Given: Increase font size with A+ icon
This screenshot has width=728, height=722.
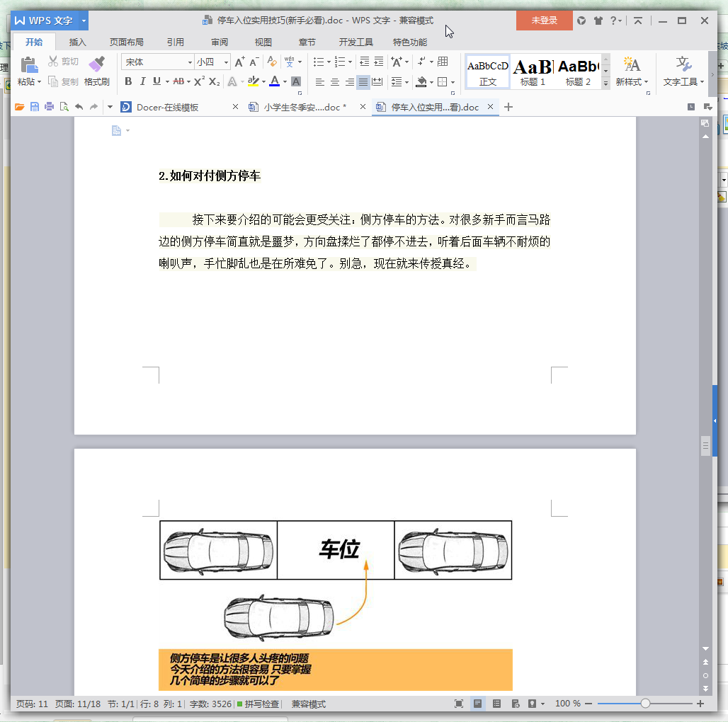Looking at the screenshot, I should pos(239,62).
